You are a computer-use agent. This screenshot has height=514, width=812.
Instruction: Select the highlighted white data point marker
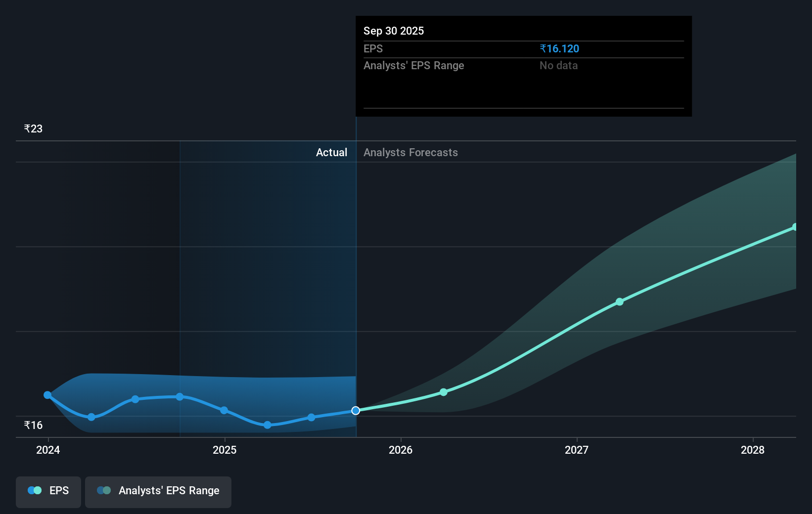tap(355, 410)
